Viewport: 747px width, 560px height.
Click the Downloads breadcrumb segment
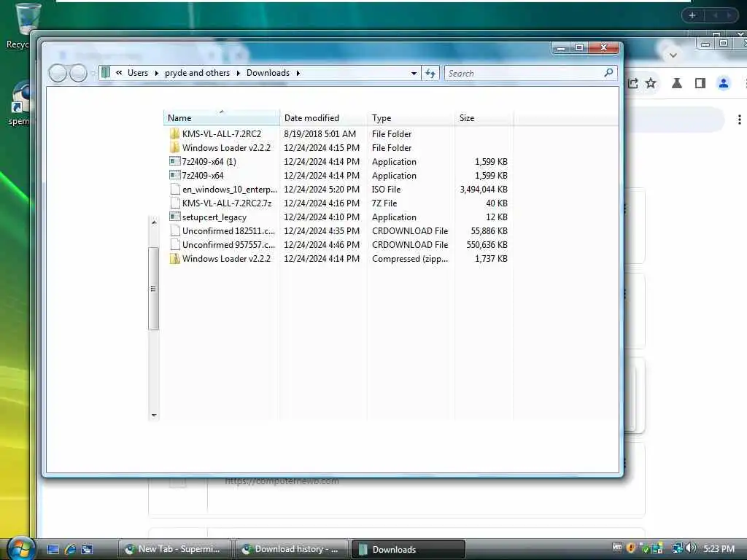click(x=268, y=73)
